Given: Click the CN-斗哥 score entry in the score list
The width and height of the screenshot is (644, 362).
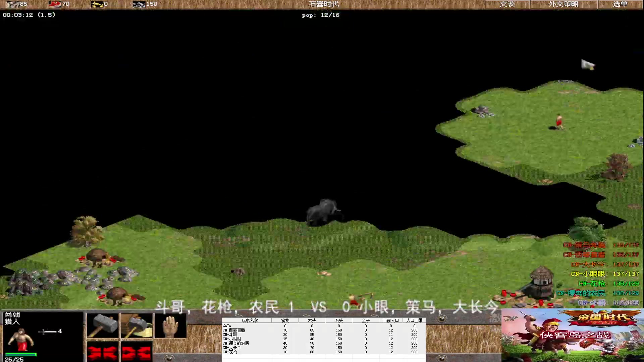Looking at the screenshot, I should point(609,303).
